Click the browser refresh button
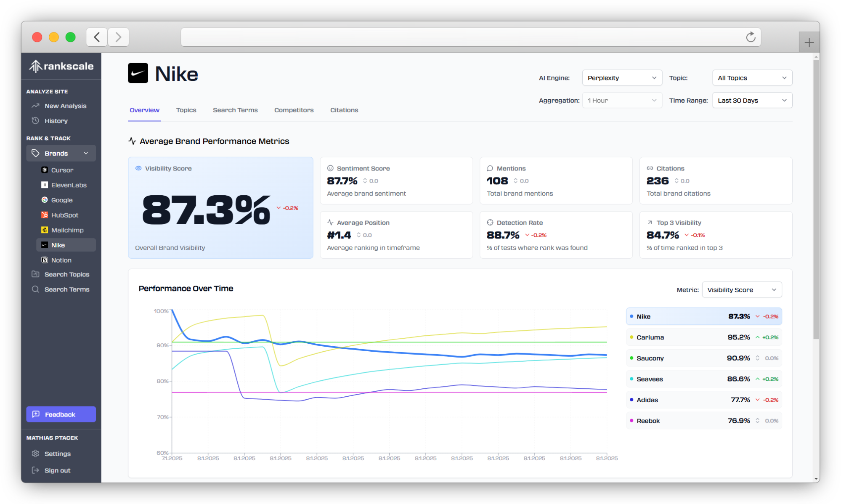Image resolution: width=841 pixels, height=504 pixels. click(x=751, y=37)
